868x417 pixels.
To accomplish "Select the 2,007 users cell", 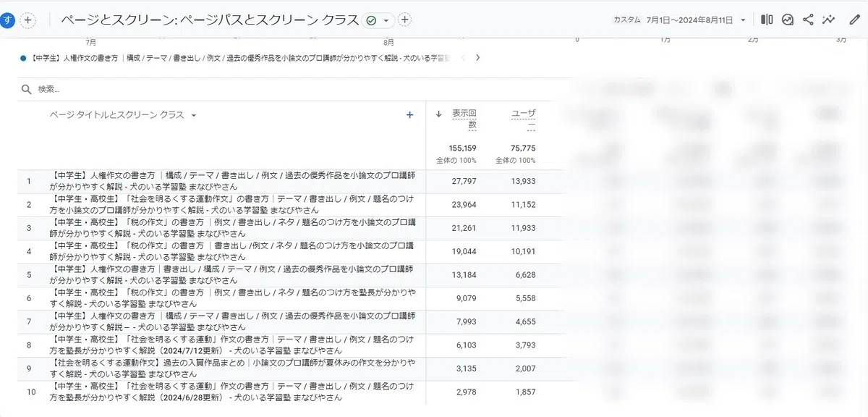I will [525, 368].
